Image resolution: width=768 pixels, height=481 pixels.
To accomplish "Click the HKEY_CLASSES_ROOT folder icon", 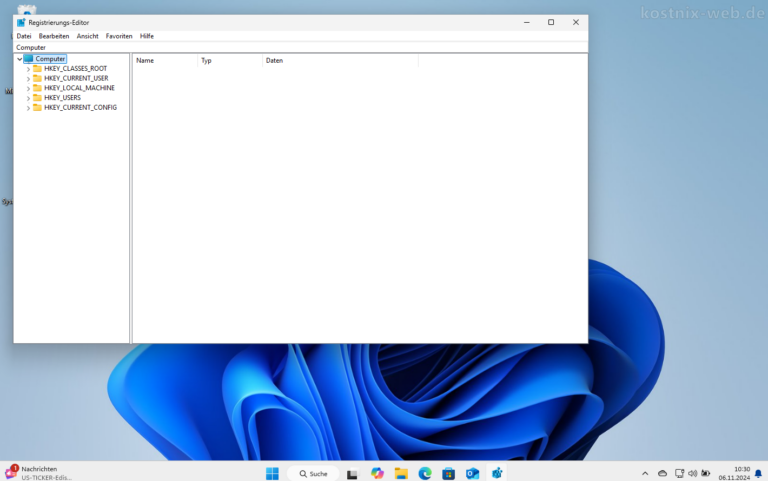I will coord(37,69).
